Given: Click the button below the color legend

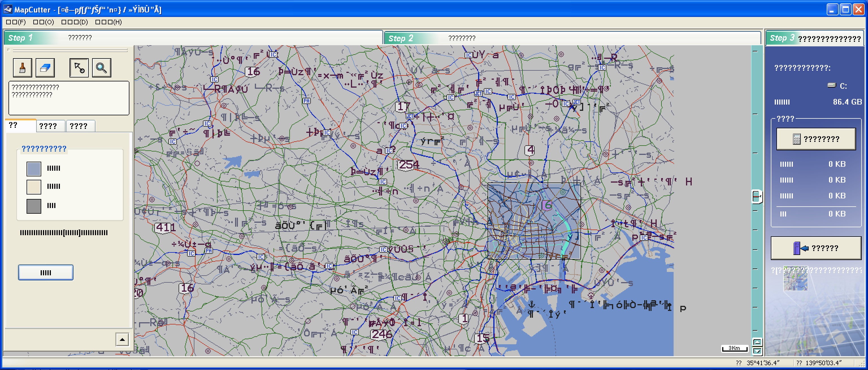Looking at the screenshot, I should pyautogui.click(x=46, y=272).
